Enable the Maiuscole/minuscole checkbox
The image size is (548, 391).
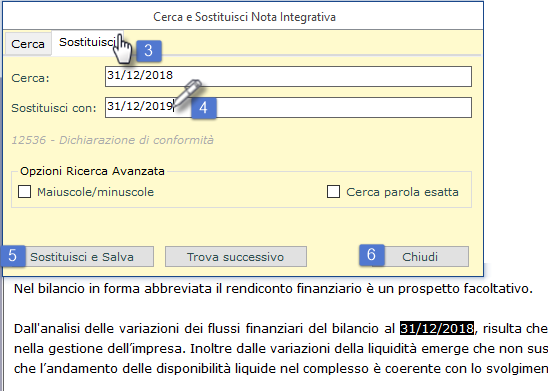point(24,192)
